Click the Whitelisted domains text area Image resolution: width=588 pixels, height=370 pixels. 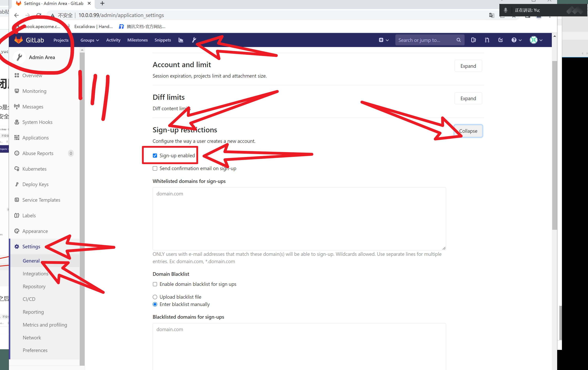pos(299,218)
